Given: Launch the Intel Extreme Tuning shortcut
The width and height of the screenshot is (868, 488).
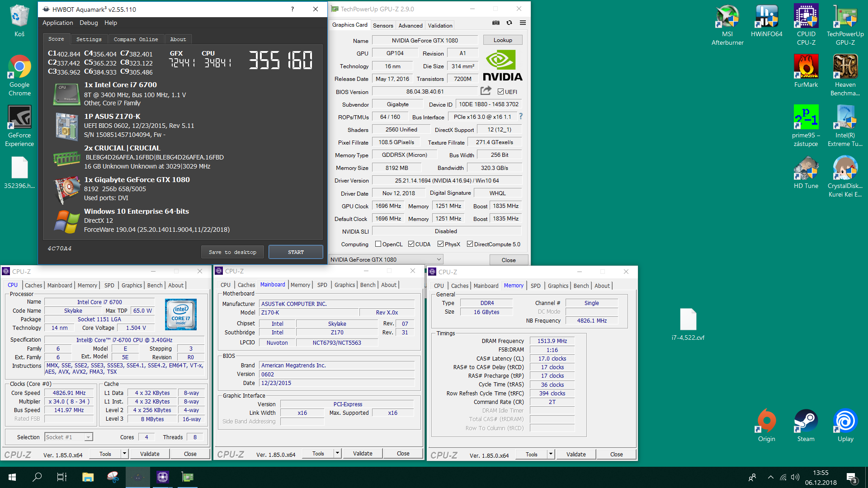Looking at the screenshot, I should [x=845, y=126].
